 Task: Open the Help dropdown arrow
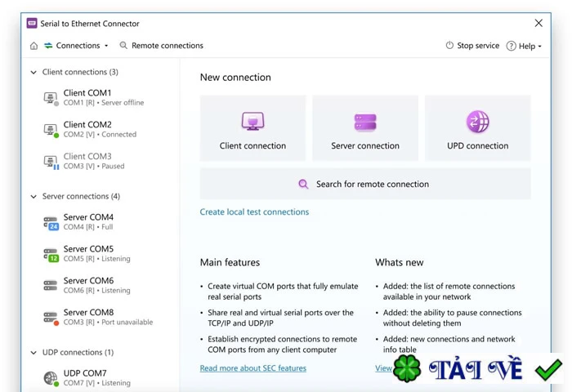pyautogui.click(x=540, y=47)
